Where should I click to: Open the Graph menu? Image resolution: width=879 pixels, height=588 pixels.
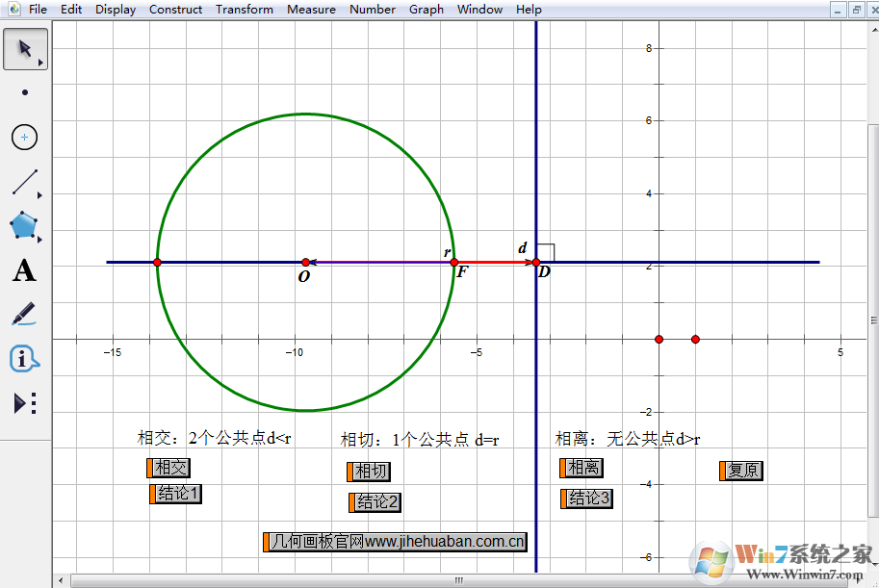pyautogui.click(x=426, y=10)
